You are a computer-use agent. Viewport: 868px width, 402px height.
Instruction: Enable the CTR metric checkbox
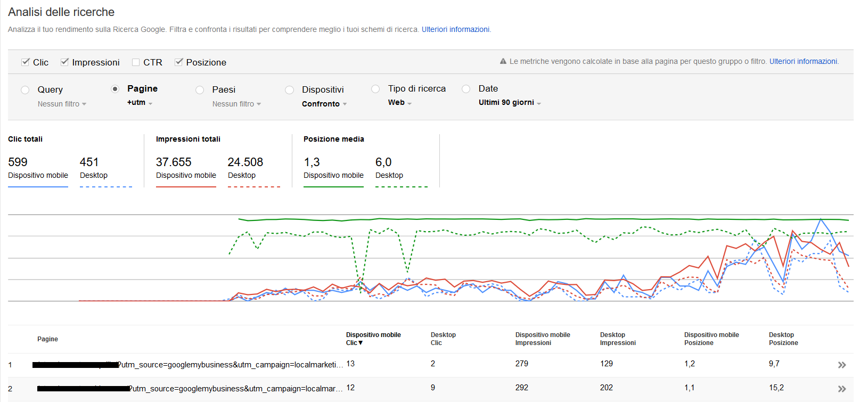136,62
